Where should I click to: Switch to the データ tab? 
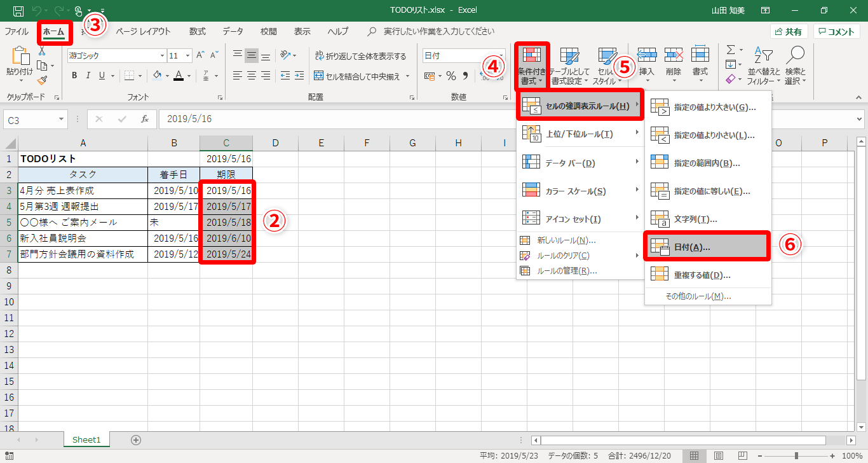pos(233,31)
